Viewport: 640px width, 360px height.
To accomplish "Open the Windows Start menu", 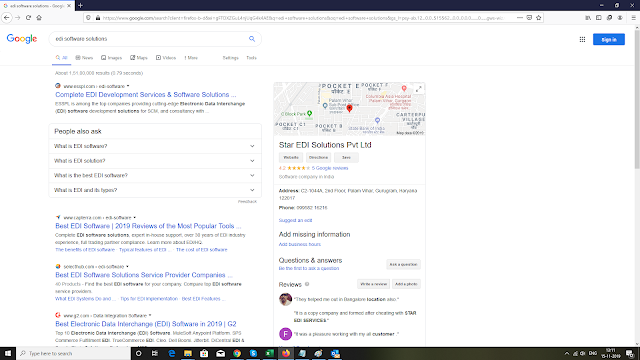I will coord(8,353).
